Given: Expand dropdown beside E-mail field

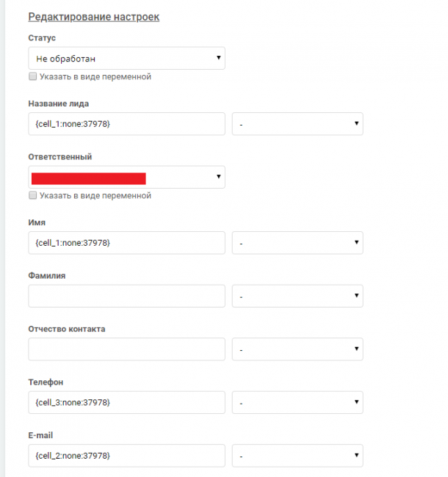Looking at the screenshot, I should click(297, 456).
